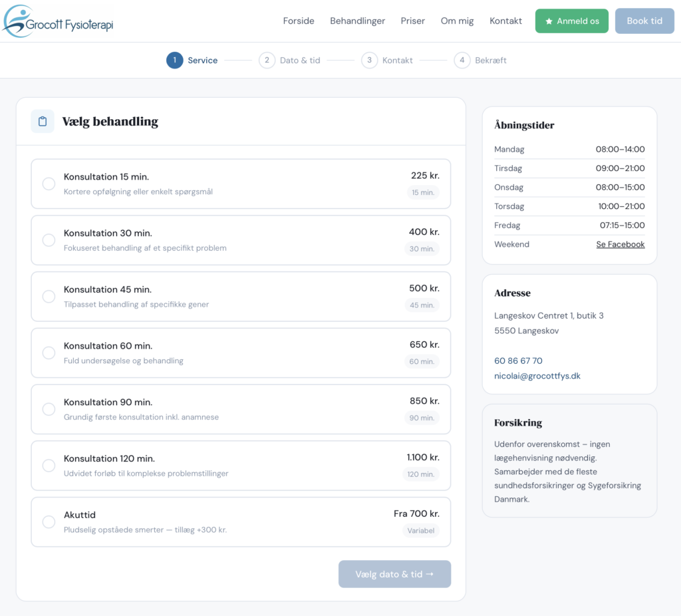Click the Vælg behandling heading
This screenshot has height=616, width=681.
coord(110,122)
